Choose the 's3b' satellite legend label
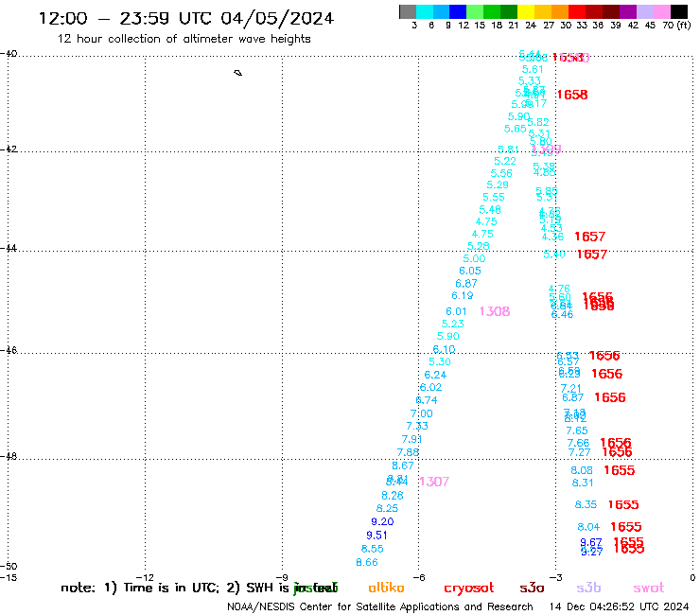Viewport: 700px width, 615px height. [x=588, y=588]
